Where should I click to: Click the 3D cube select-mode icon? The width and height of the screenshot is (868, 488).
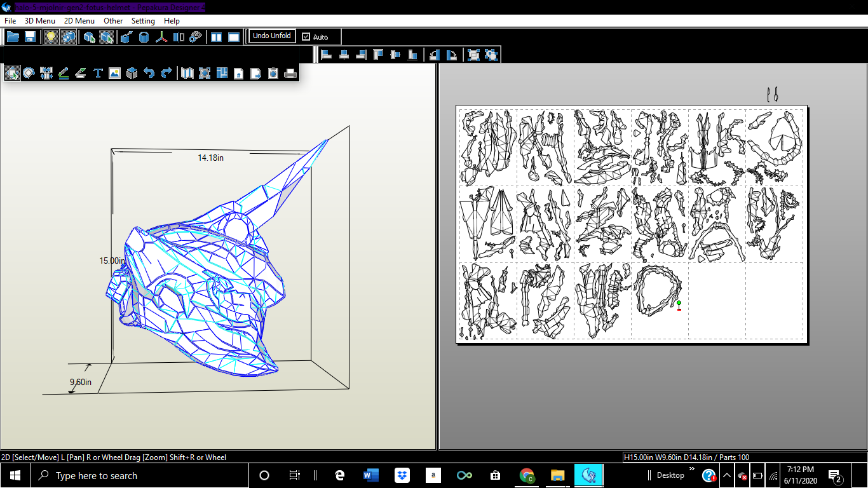[x=90, y=37]
